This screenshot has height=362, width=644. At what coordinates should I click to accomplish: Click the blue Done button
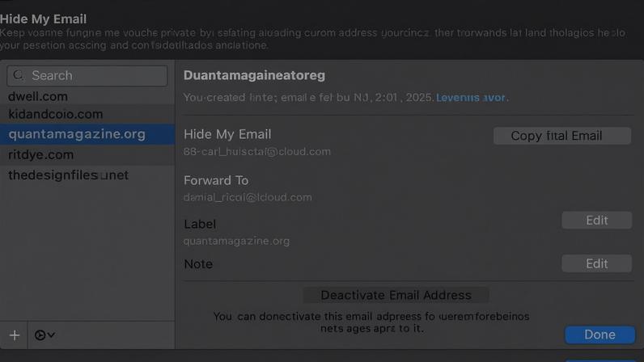600,335
